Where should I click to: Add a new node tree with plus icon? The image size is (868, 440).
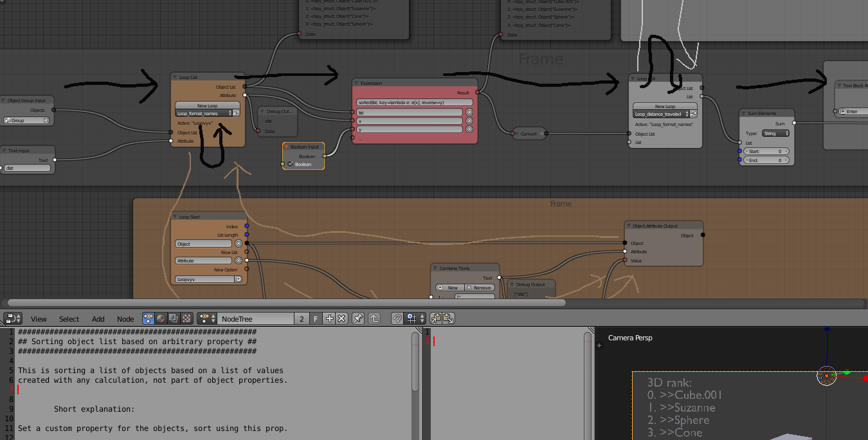coord(329,318)
